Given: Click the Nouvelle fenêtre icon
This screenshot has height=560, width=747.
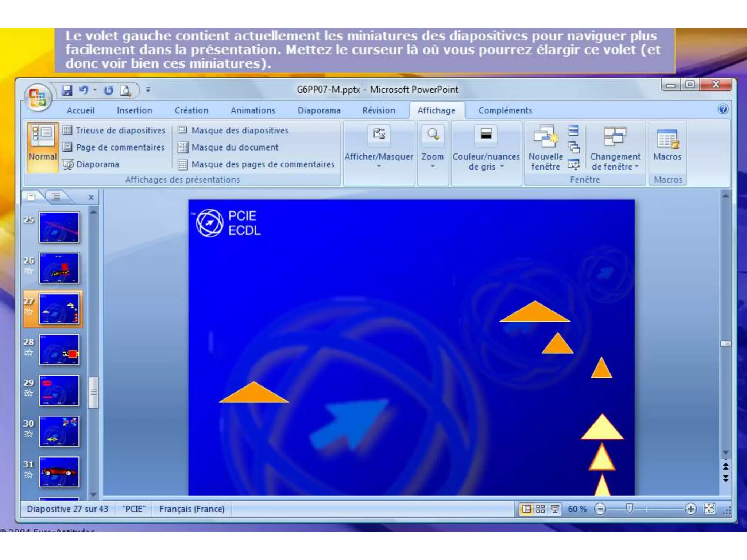Looking at the screenshot, I should coord(545,136).
